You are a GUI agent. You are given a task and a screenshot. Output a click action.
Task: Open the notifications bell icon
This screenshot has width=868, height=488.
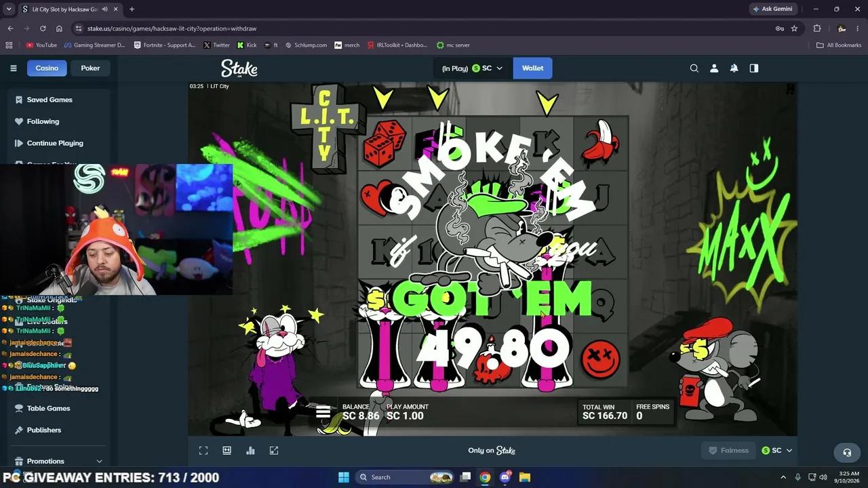click(x=734, y=68)
